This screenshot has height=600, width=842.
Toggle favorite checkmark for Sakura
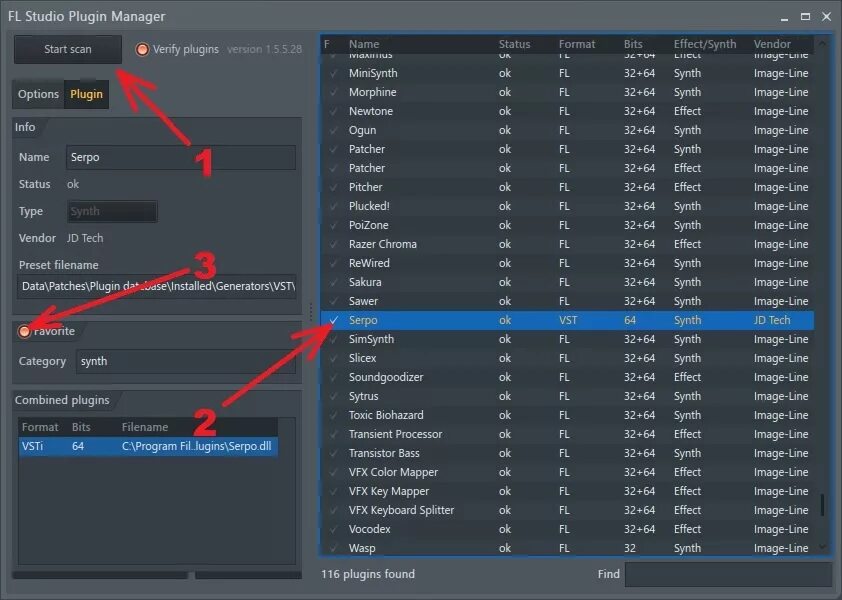pyautogui.click(x=333, y=283)
